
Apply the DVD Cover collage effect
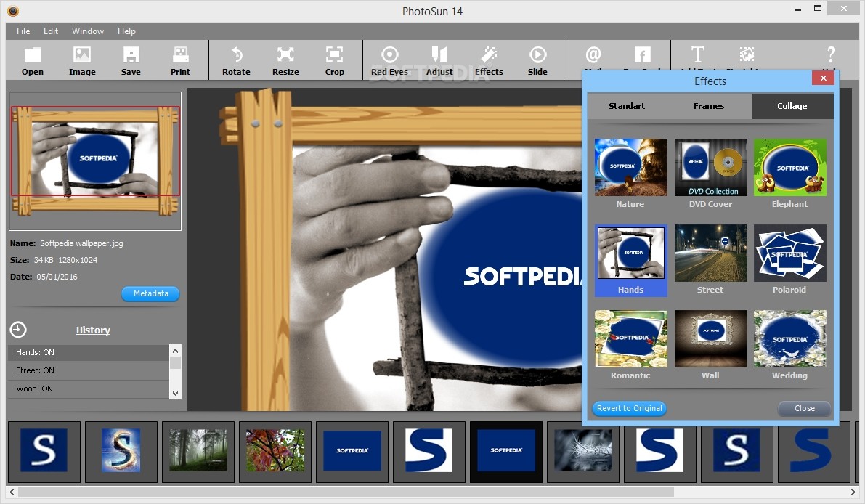tap(710, 173)
